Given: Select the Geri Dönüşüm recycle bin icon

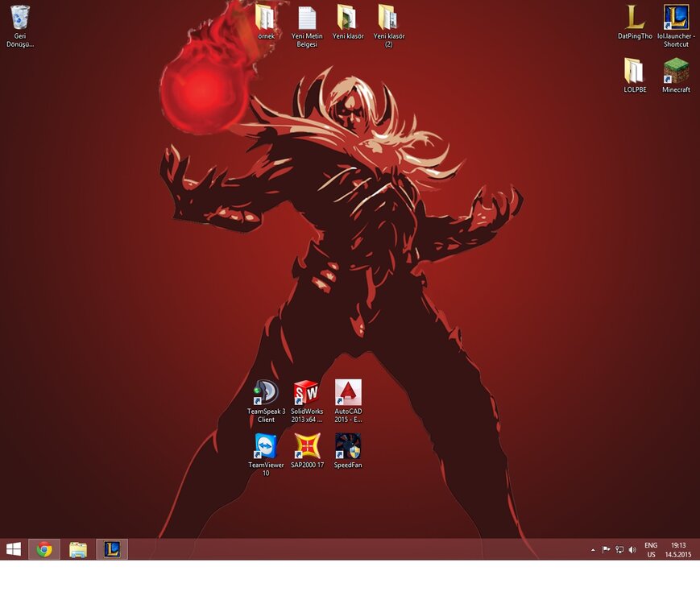Looking at the screenshot, I should pos(19,18).
